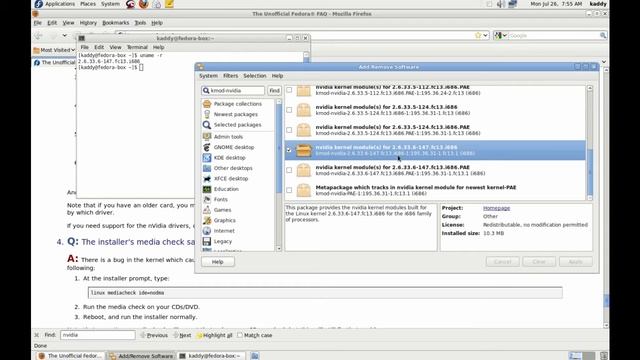Click package icon of Metapackage kernel-PAE row
Image resolution: width=640 pixels, height=360 pixels.
tap(304, 191)
